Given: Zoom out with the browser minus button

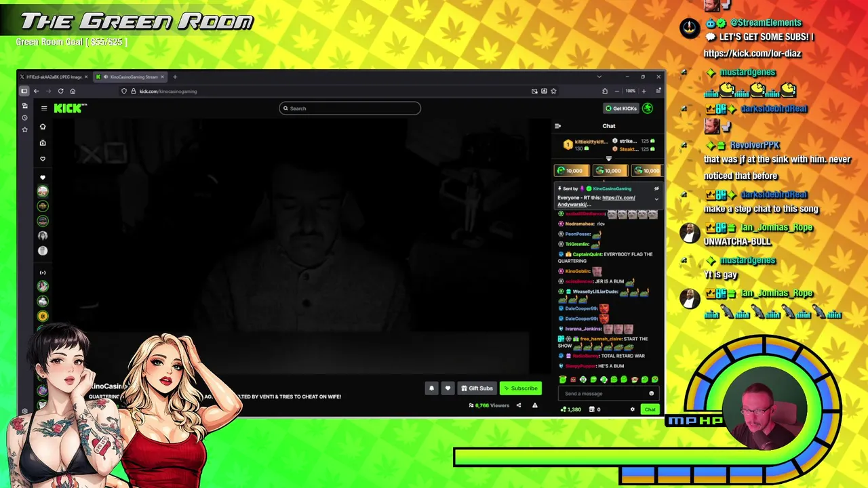Looking at the screenshot, I should tap(617, 91).
